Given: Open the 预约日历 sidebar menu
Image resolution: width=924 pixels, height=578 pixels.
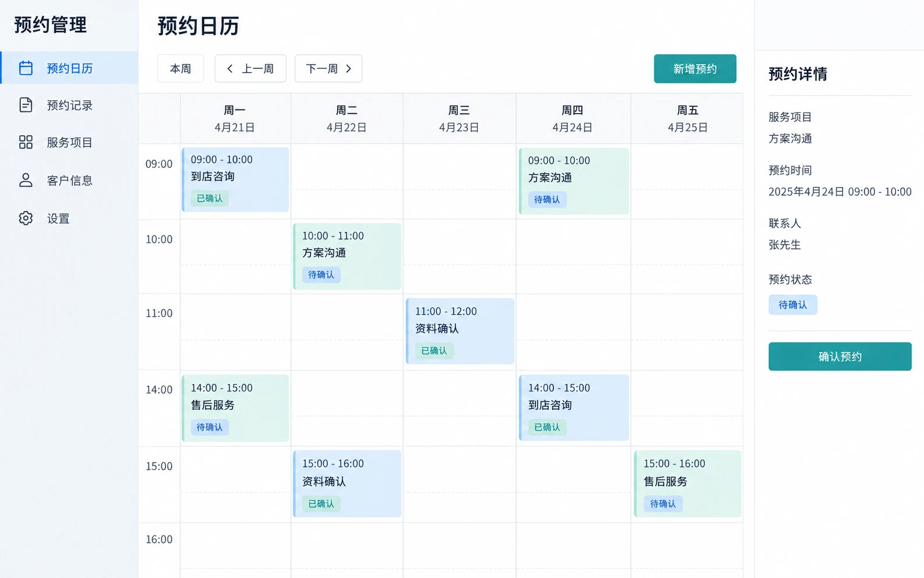Looking at the screenshot, I should [x=69, y=68].
